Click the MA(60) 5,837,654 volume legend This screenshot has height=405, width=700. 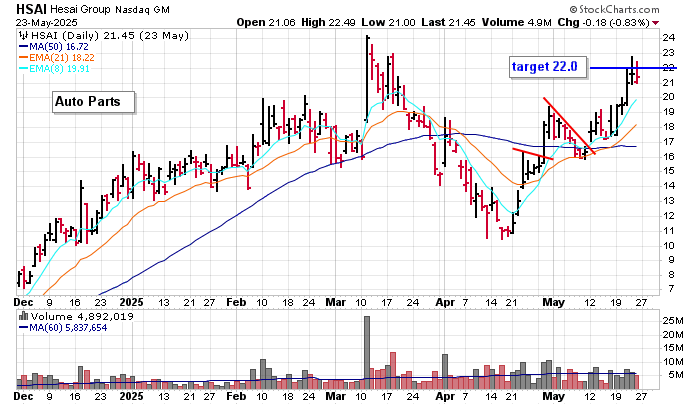[x=63, y=328]
